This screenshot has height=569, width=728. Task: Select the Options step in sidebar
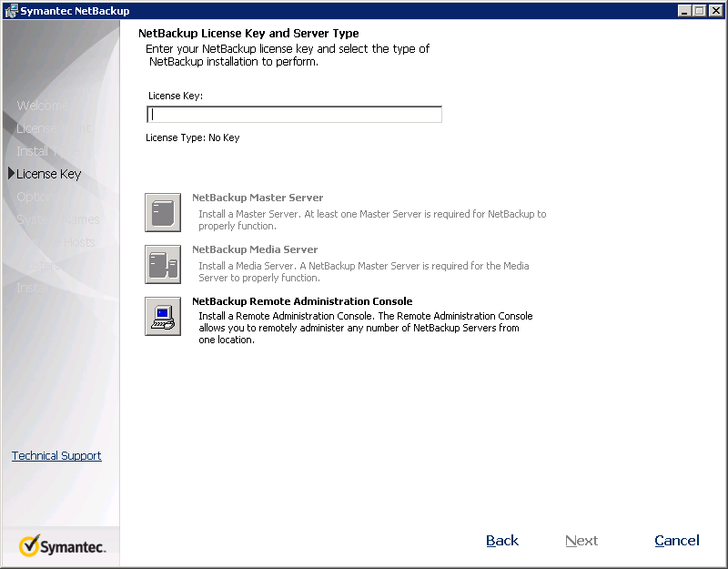[37, 197]
